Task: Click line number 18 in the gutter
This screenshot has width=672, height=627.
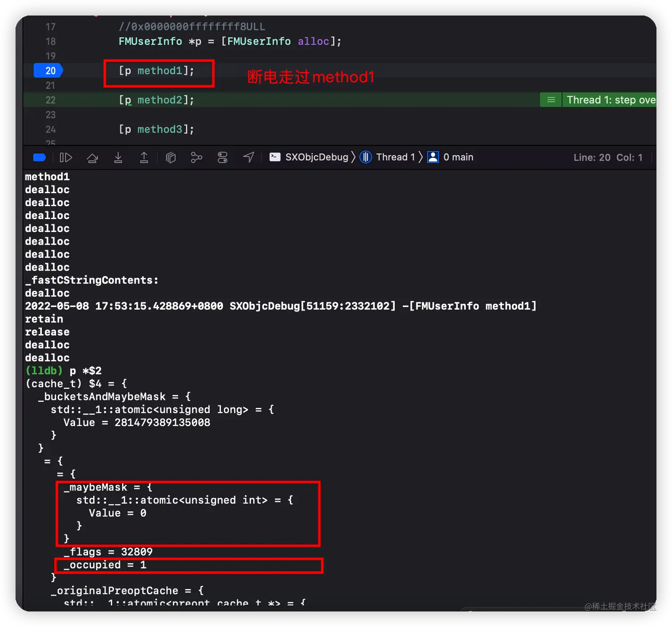Action: click(x=51, y=41)
